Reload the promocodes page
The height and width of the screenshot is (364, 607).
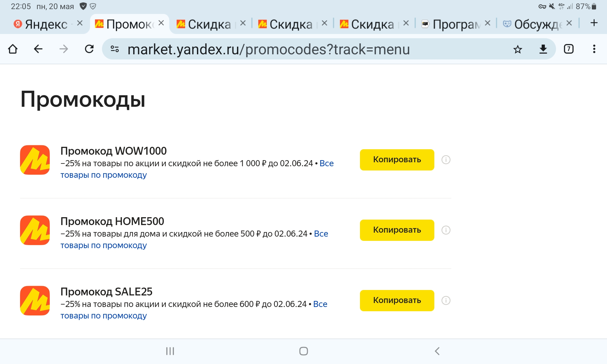point(89,49)
